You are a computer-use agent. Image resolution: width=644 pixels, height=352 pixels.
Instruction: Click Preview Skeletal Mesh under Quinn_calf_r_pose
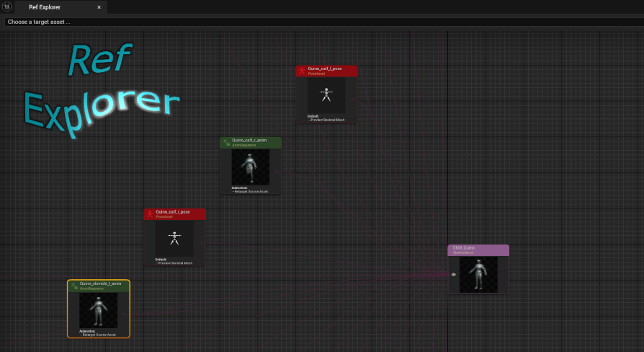[x=175, y=263]
